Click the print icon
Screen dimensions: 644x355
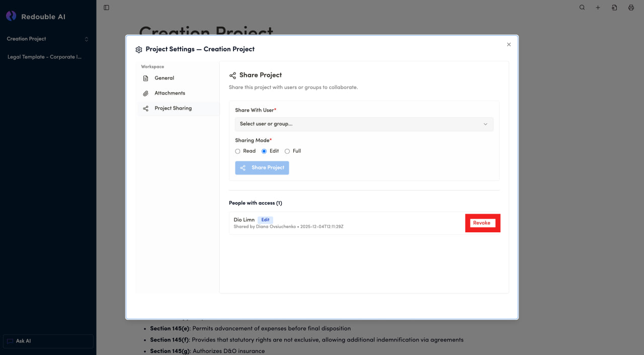click(x=631, y=8)
